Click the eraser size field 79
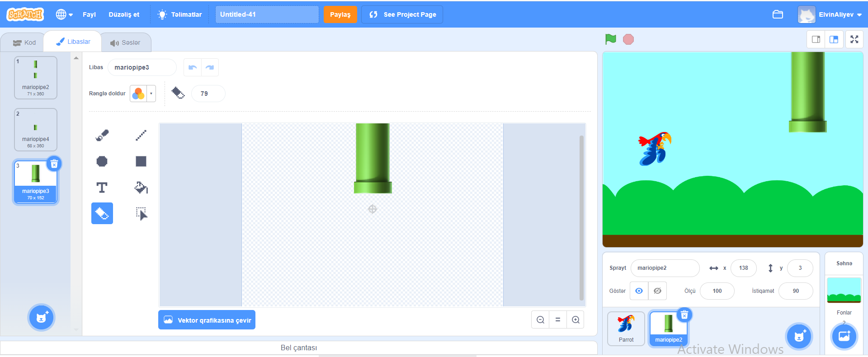 [208, 94]
